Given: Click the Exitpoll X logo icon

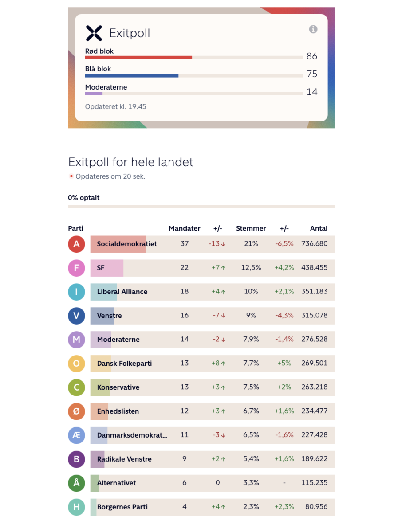Looking at the screenshot, I should pos(94,33).
